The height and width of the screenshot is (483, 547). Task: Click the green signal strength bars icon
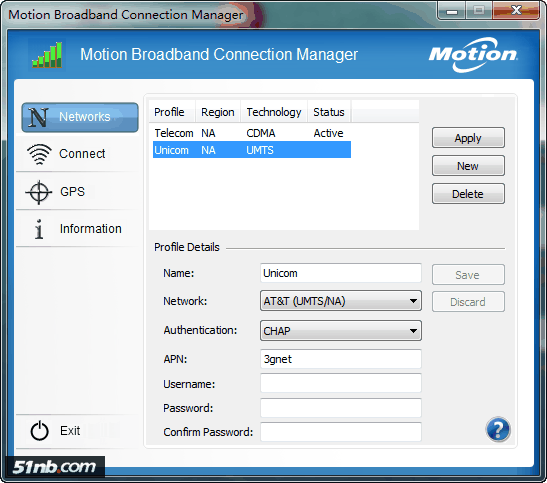[47, 55]
